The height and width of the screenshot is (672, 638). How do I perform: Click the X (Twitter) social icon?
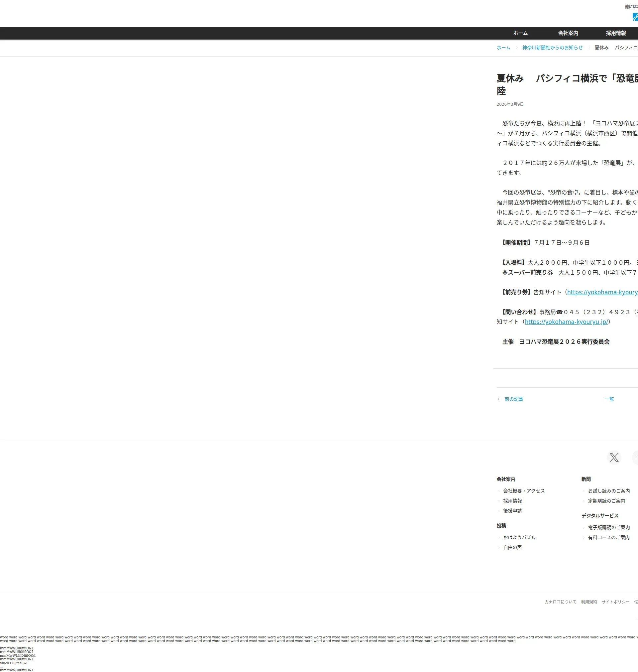614,457
